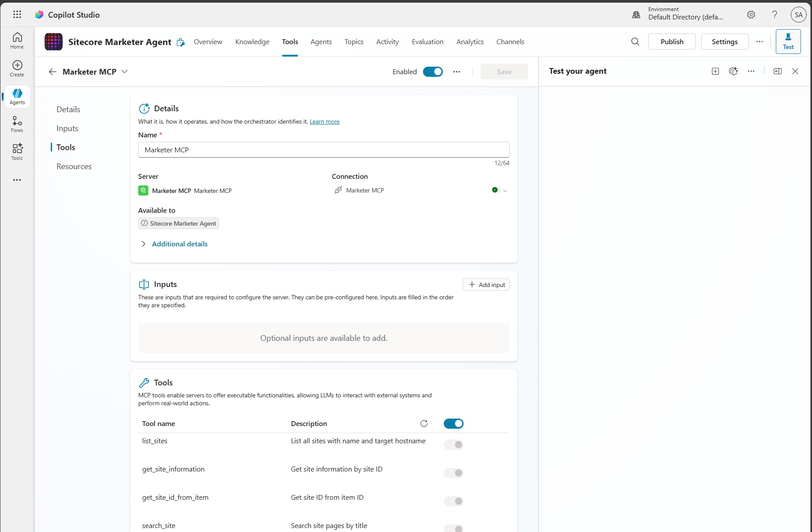The width and height of the screenshot is (812, 532).
Task: Open the Analytics tab
Action: click(470, 42)
